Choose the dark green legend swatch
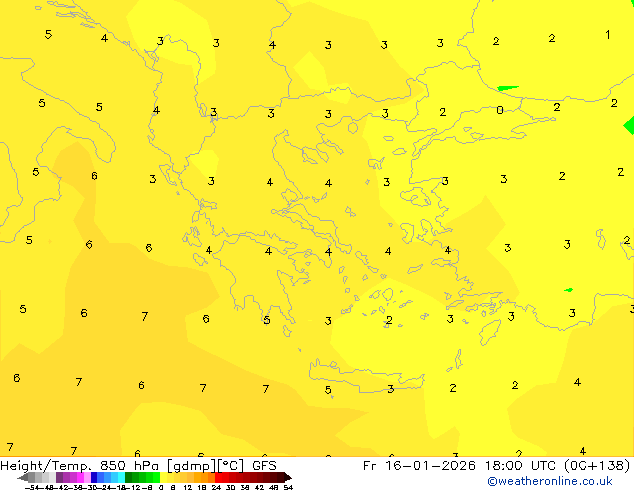 [x=129, y=477]
